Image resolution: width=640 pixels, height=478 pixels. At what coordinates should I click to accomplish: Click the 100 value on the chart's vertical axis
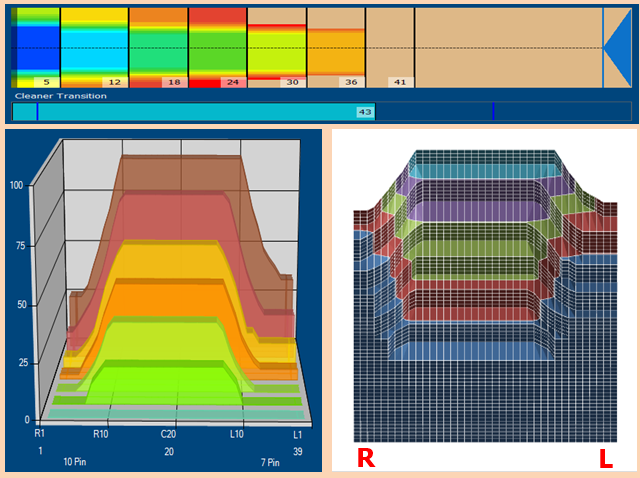point(16,186)
